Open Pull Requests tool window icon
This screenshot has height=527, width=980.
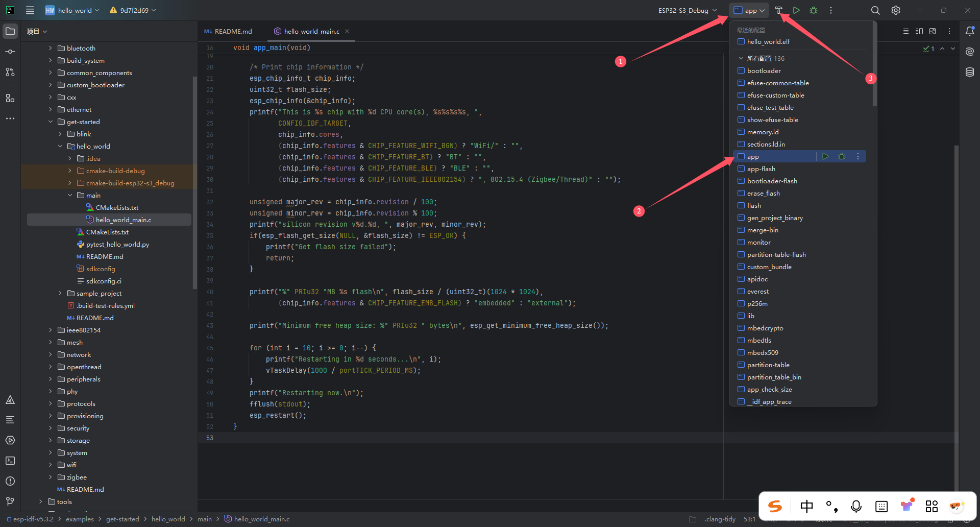tap(10, 72)
